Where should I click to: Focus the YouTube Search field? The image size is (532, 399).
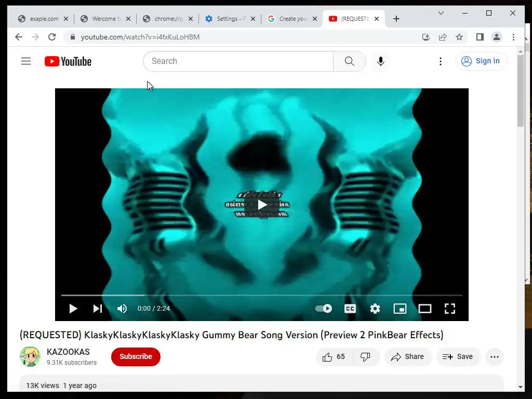(x=238, y=61)
